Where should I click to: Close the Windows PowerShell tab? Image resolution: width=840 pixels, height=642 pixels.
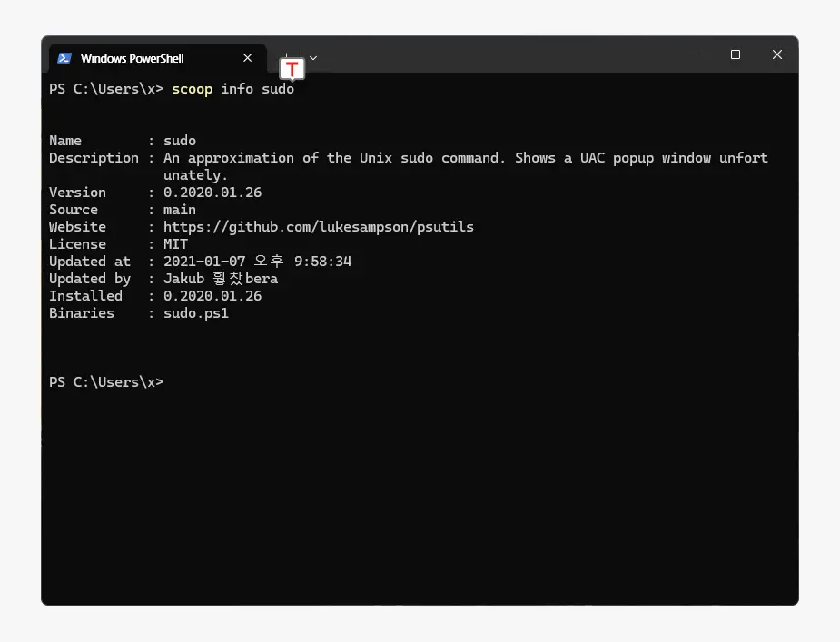pos(247,58)
